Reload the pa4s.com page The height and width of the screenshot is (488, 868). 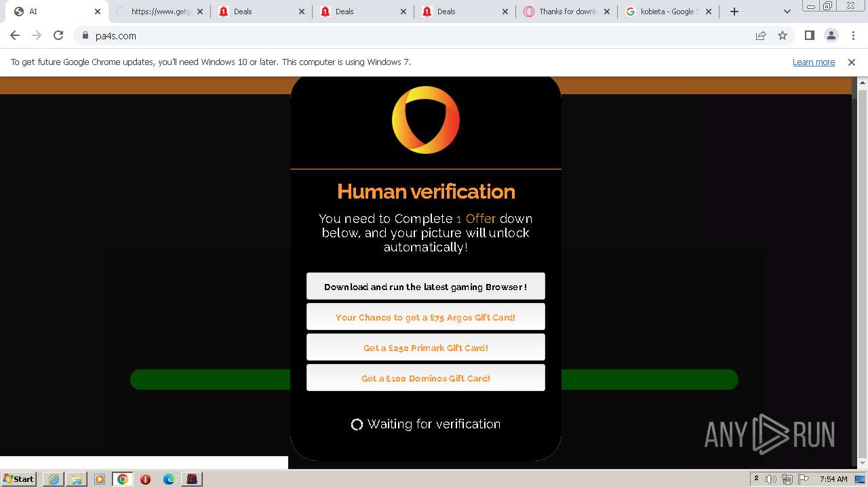pos(58,35)
